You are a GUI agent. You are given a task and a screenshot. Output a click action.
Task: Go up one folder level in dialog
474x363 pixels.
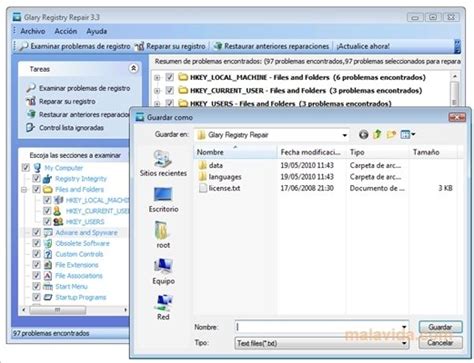(377, 135)
